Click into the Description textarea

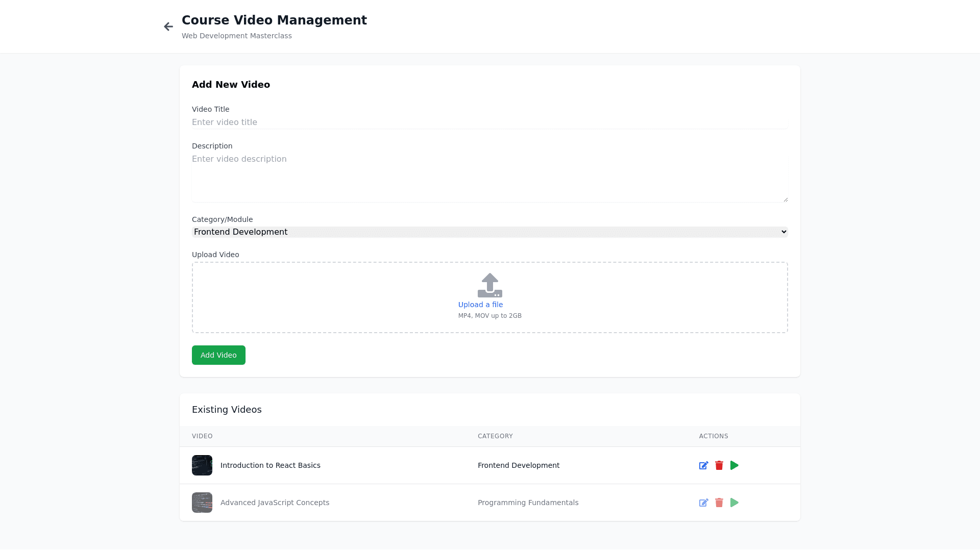coord(489,177)
